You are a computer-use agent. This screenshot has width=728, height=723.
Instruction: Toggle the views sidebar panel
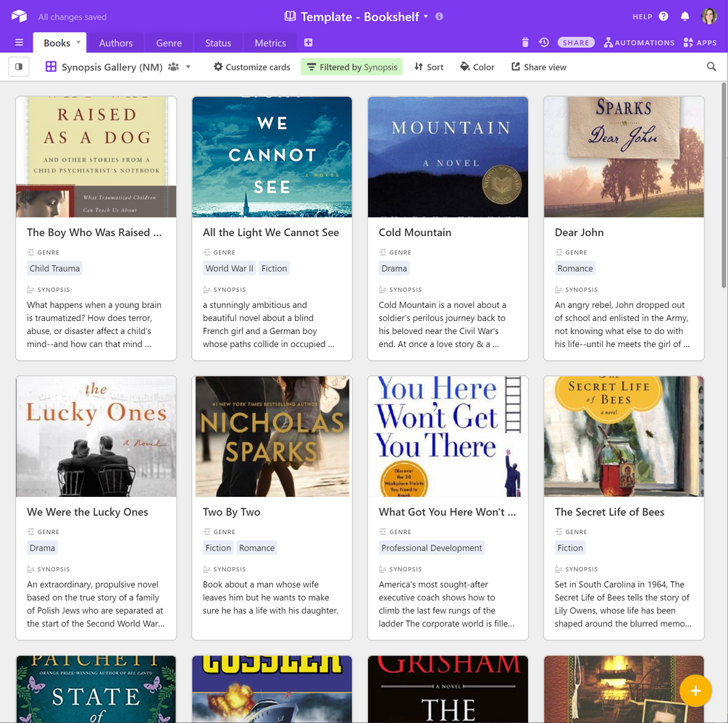[19, 67]
